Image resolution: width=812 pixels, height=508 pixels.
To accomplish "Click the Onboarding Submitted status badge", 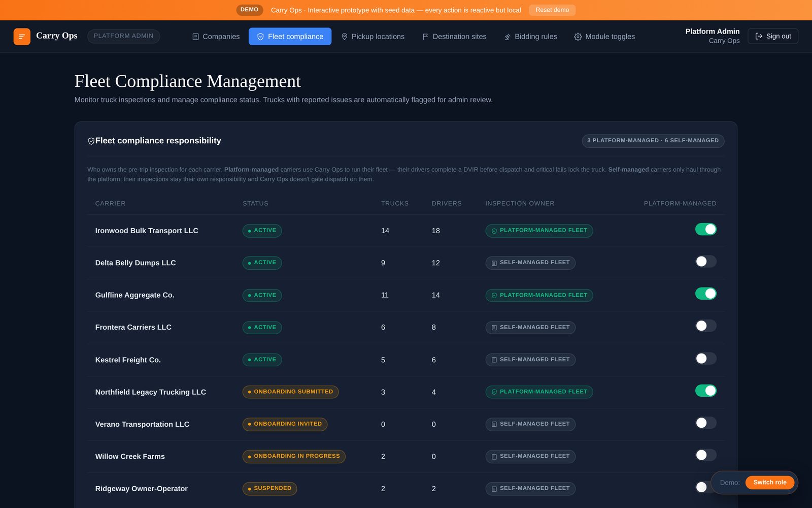I will [x=290, y=392].
